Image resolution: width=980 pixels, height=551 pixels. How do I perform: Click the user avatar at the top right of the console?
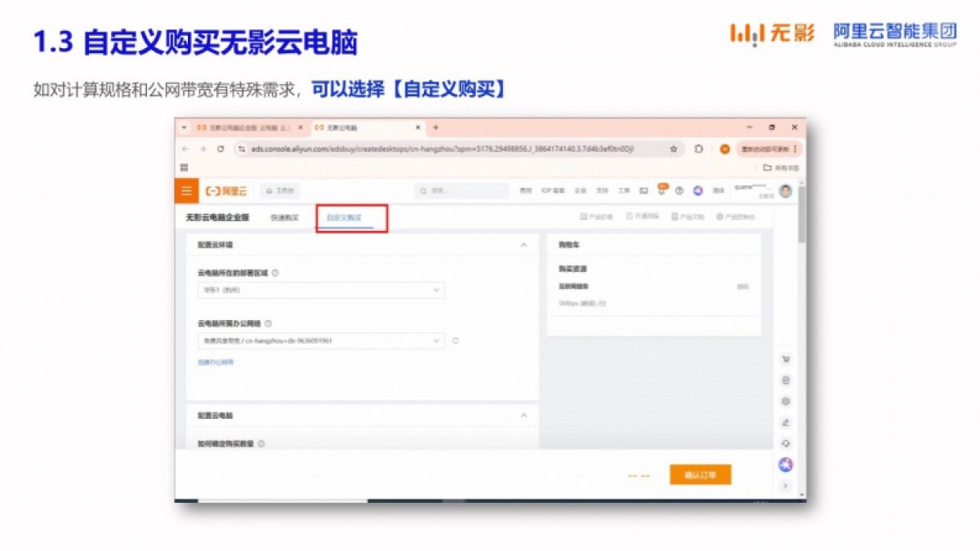[786, 190]
